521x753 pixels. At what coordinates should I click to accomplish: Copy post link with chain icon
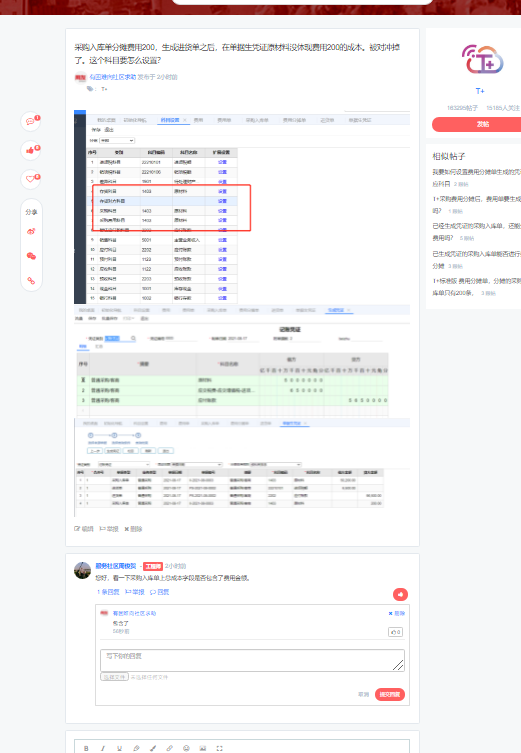pos(31,280)
